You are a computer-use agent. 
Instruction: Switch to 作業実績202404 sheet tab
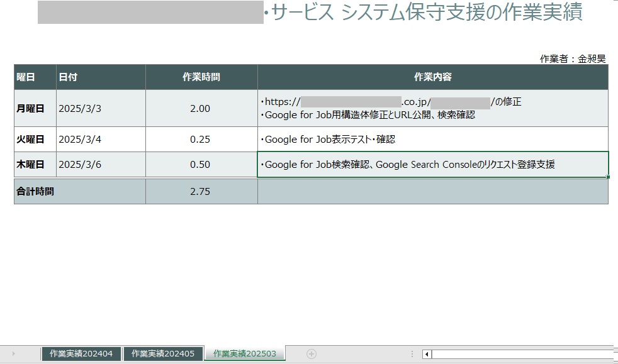coord(81,354)
